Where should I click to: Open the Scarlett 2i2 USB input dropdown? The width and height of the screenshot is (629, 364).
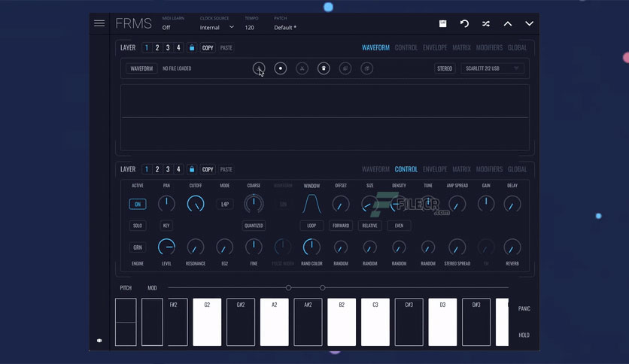pos(492,68)
